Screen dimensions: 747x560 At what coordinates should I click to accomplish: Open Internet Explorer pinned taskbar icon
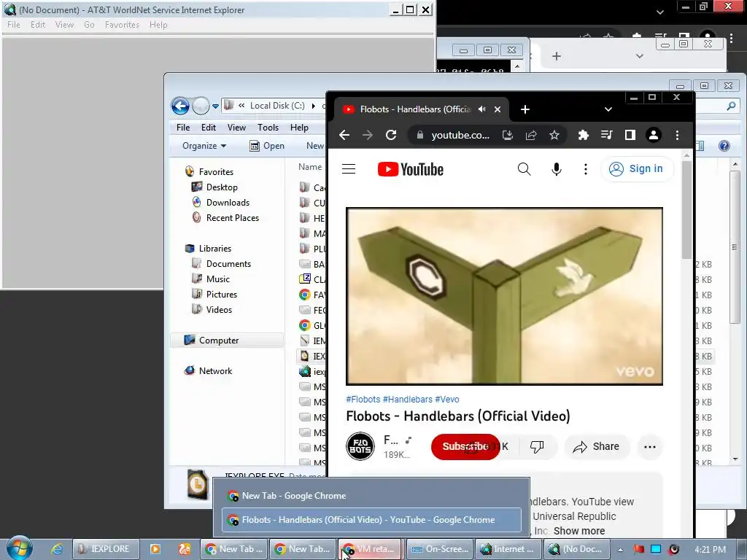(x=57, y=549)
